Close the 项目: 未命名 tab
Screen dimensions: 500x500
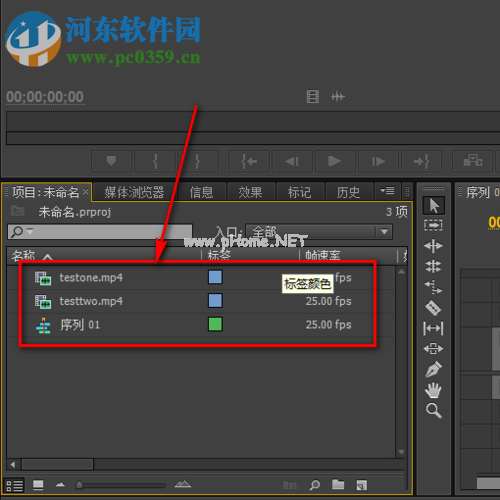pyautogui.click(x=86, y=192)
